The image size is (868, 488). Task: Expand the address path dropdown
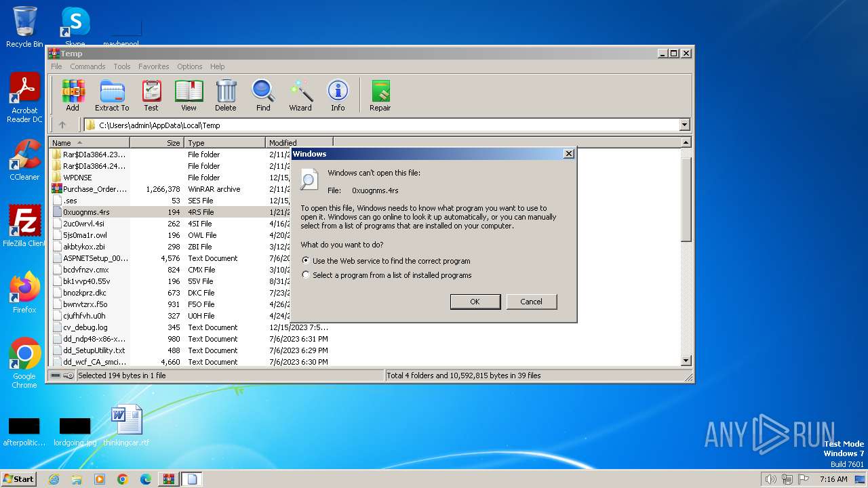[x=684, y=125]
